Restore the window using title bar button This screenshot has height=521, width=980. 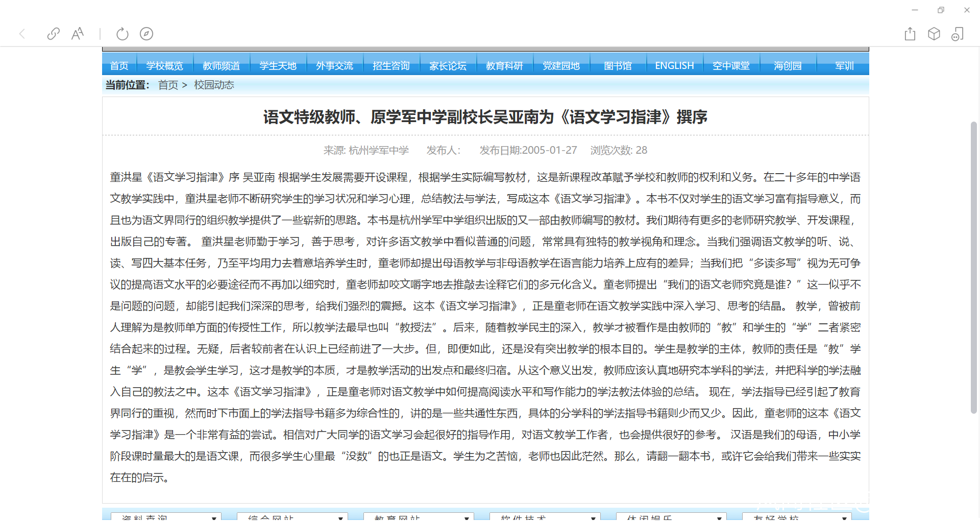pyautogui.click(x=941, y=10)
